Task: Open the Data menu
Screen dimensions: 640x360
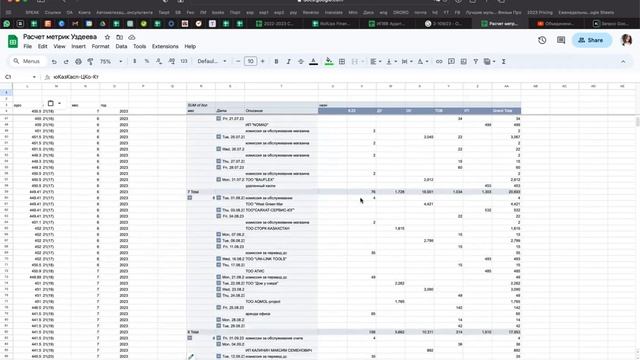Action: 121,47
